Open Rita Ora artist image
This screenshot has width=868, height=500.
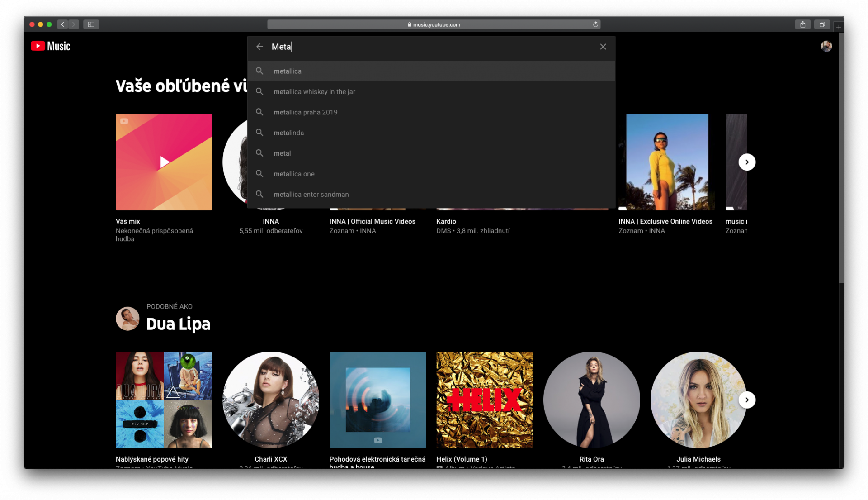[591, 400]
